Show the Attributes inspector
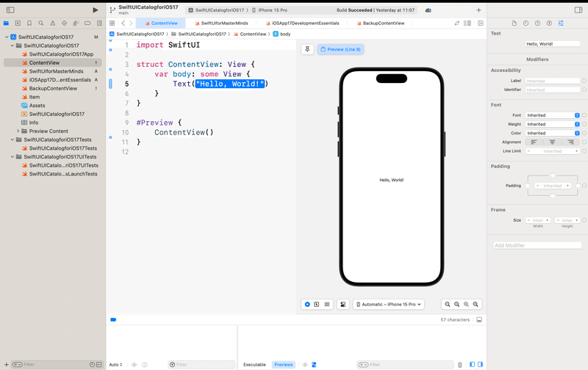588x370 pixels. pyautogui.click(x=561, y=23)
